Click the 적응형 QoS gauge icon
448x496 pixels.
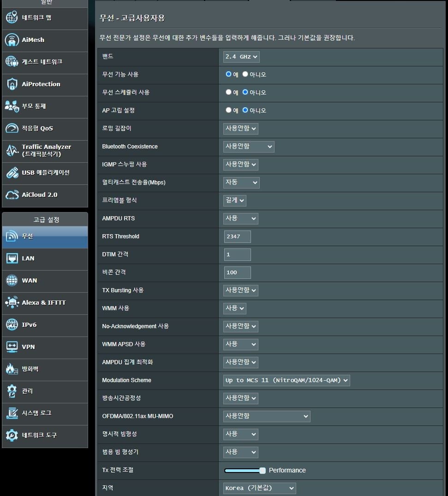12,128
